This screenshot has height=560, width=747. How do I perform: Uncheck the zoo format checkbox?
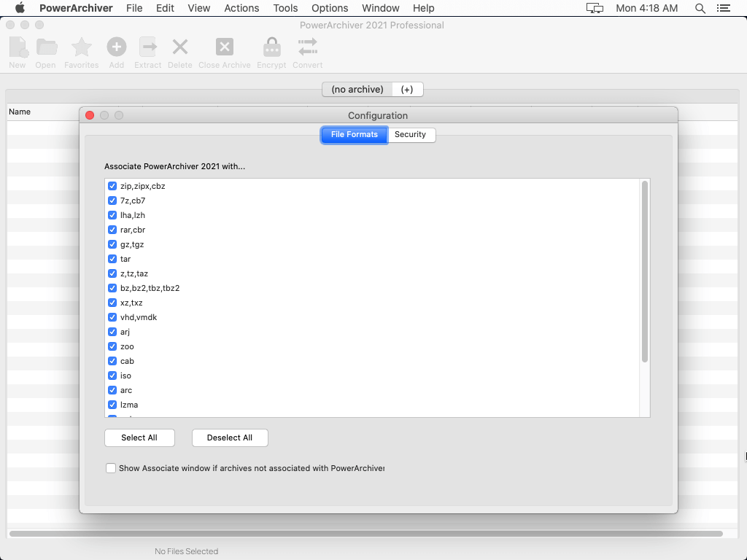click(x=112, y=346)
